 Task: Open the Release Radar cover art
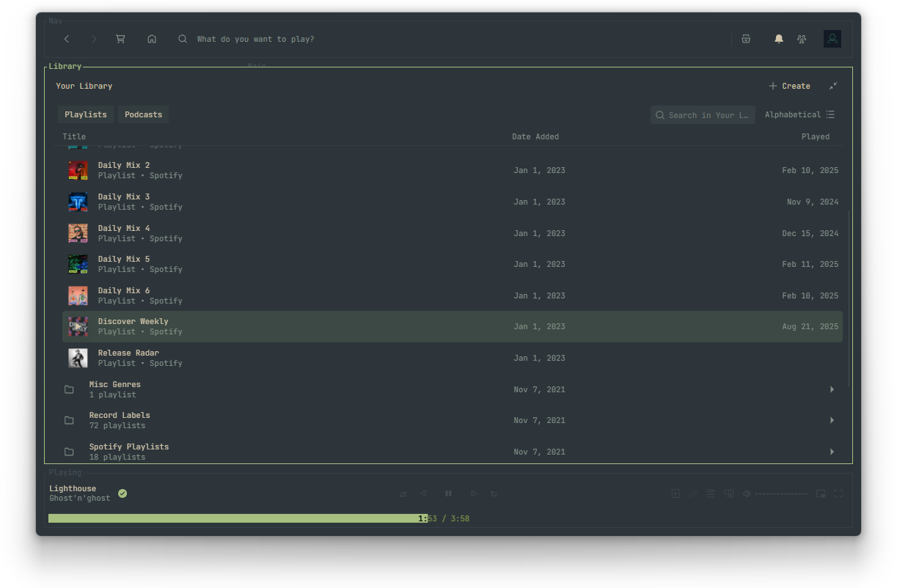78,358
